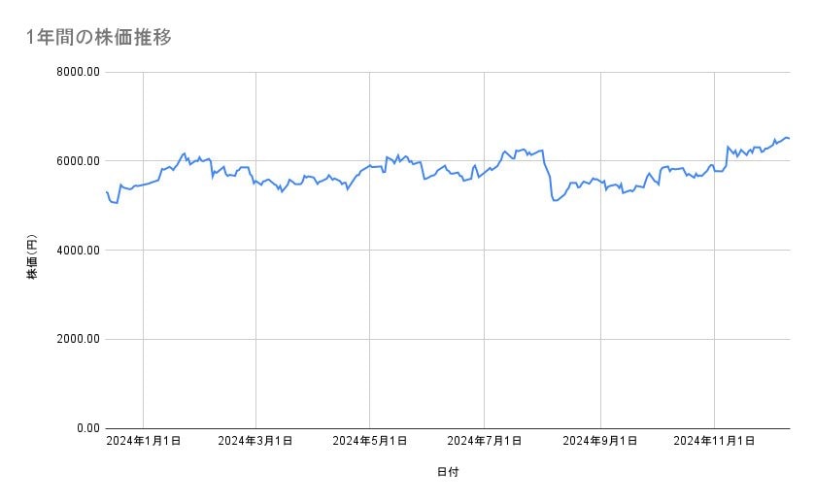Click the vertical gridline above 2024年7月1日

484,291
